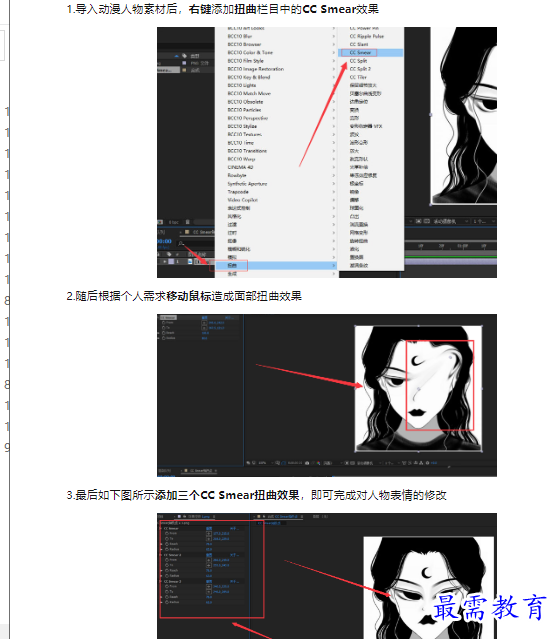Viewport: 555px width, 639px height.
Task: Open the Trapcode effects category
Action: 238,192
